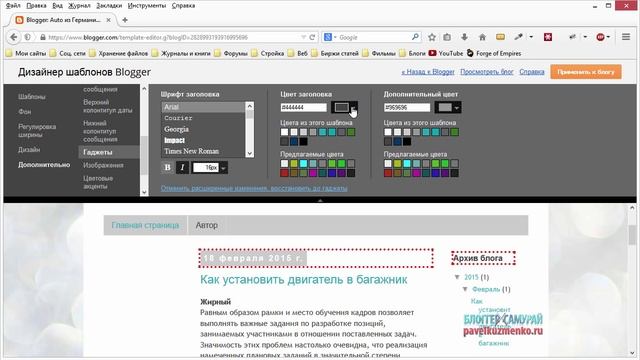The width and height of the screenshot is (640, 360).
Task: Pick the green template swatch under Цвет заголовка
Action: pos(351,132)
